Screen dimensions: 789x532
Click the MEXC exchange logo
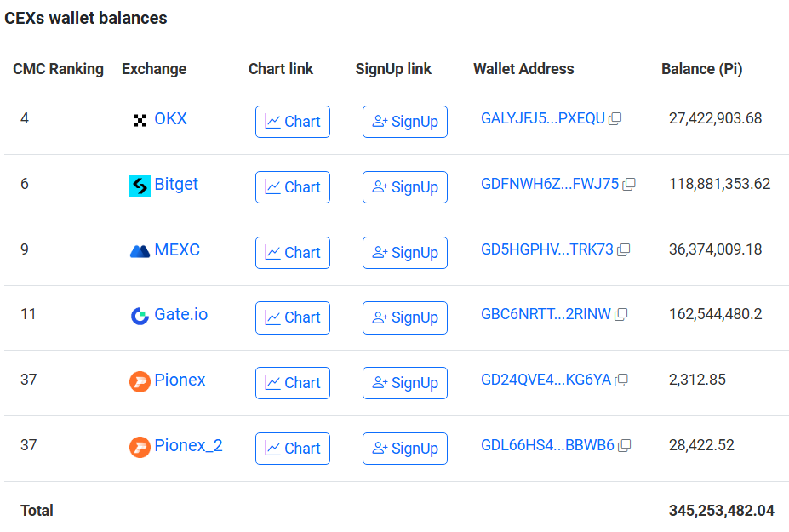click(140, 251)
